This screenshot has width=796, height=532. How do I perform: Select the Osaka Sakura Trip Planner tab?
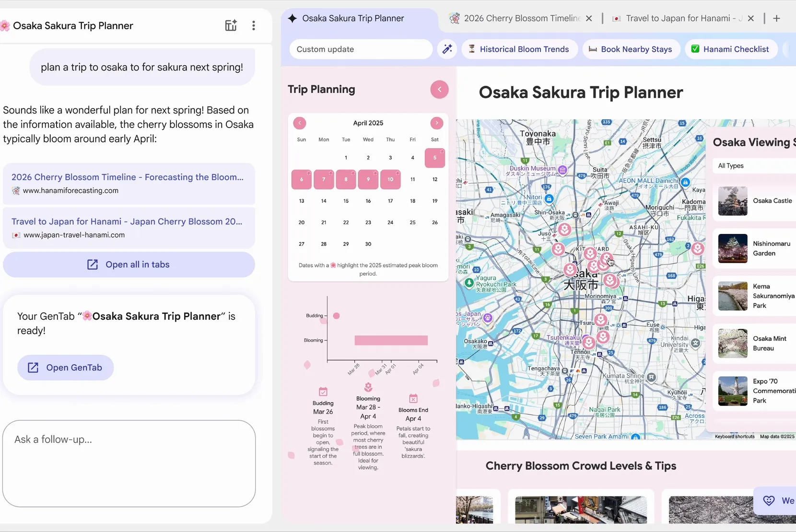click(353, 18)
